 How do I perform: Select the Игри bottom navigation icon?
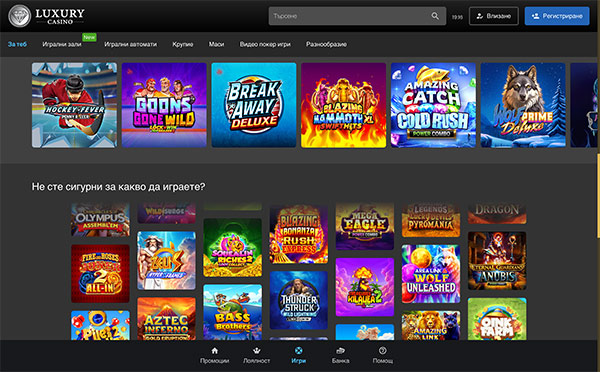(x=298, y=350)
